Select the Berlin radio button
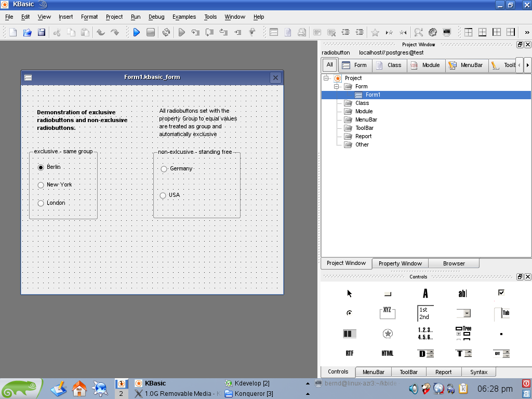 pyautogui.click(x=41, y=167)
